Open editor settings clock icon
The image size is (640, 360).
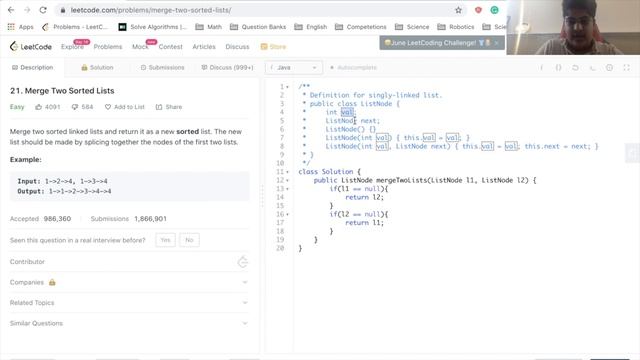pyautogui.click(x=609, y=68)
